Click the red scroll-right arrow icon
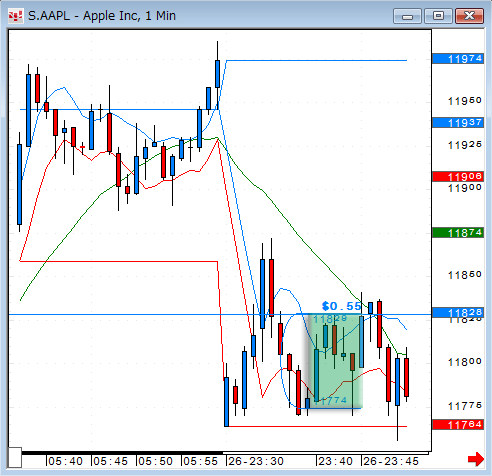 476,459
